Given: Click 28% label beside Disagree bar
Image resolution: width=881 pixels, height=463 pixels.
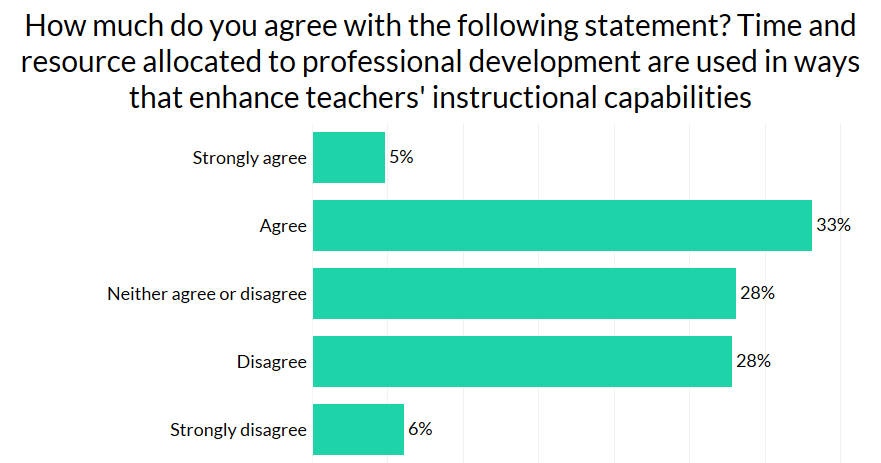Looking at the screenshot, I should [753, 361].
